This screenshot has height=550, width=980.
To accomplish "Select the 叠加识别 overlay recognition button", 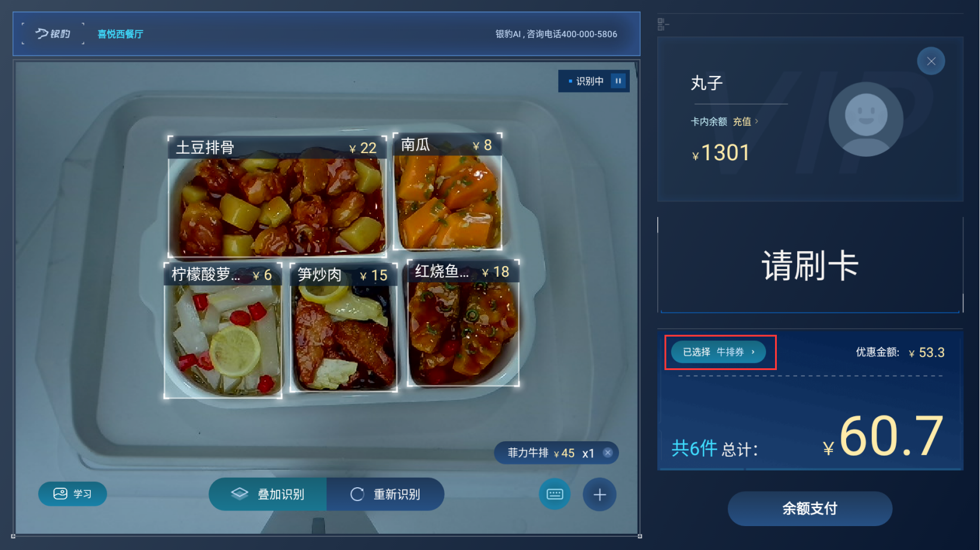I will tap(268, 494).
